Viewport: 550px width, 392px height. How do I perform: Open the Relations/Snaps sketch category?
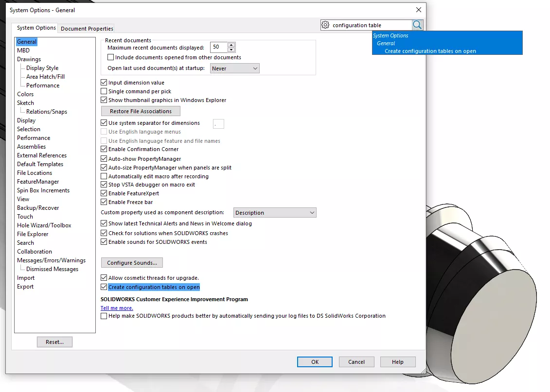click(x=47, y=112)
